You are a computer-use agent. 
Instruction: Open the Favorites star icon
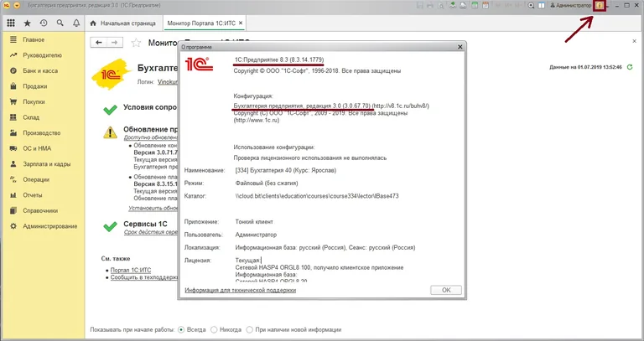pos(28,23)
